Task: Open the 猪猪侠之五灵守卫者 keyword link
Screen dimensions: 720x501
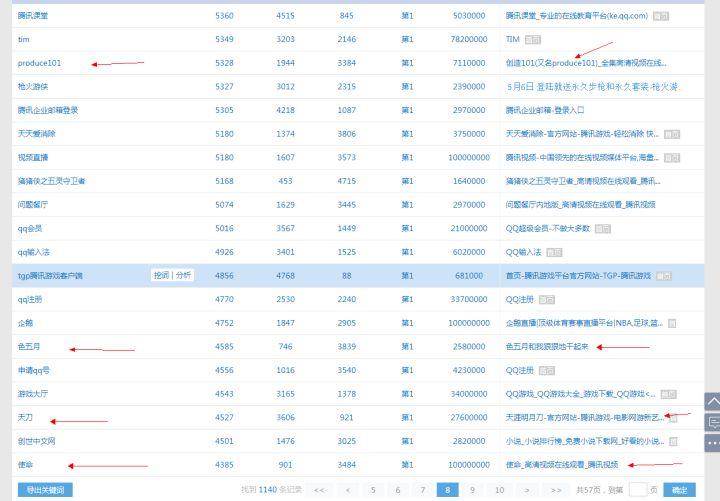Action: (51, 181)
